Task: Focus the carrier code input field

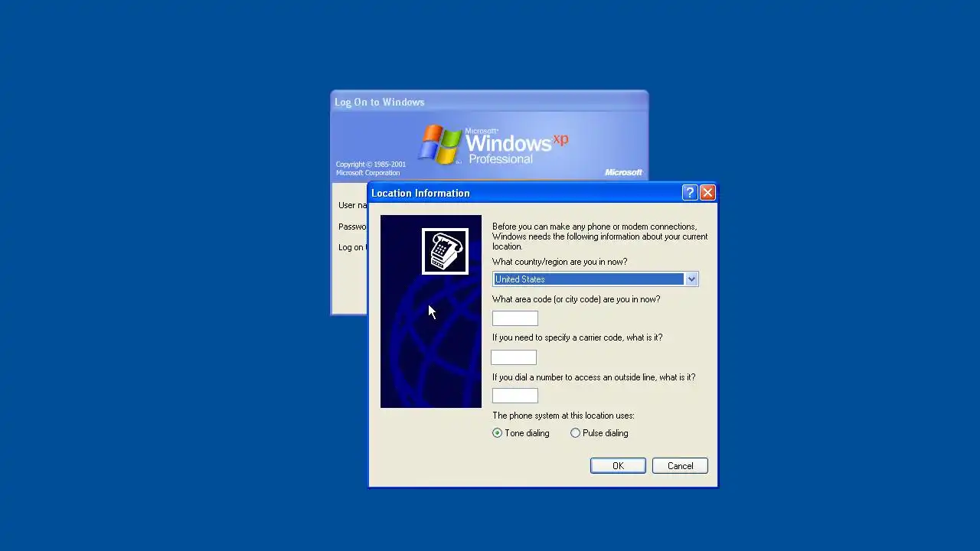Action: [514, 357]
